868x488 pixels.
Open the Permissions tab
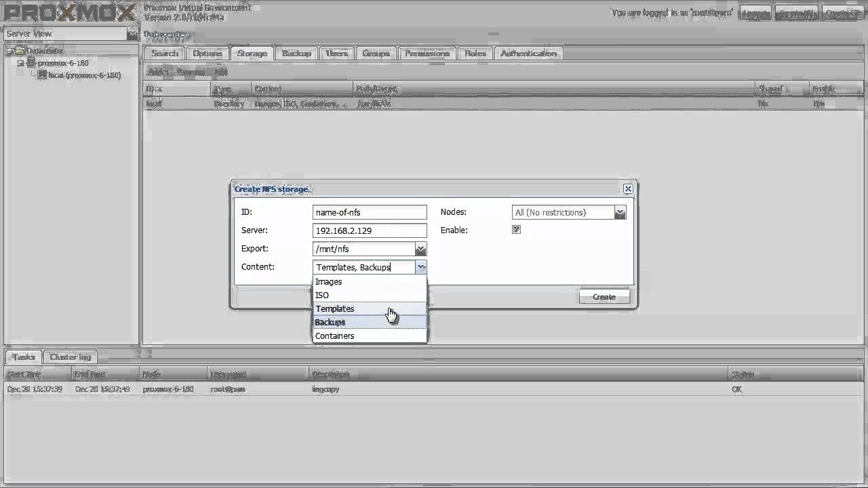click(x=427, y=54)
